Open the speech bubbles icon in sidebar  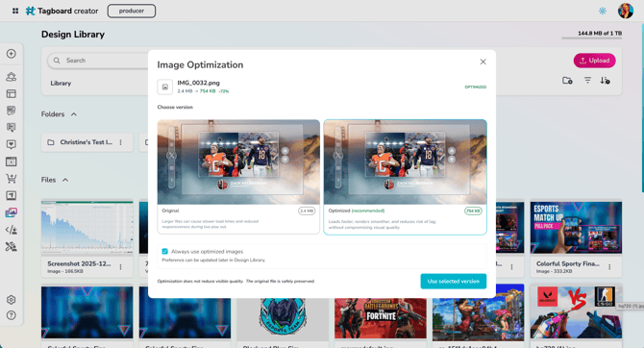point(12,111)
